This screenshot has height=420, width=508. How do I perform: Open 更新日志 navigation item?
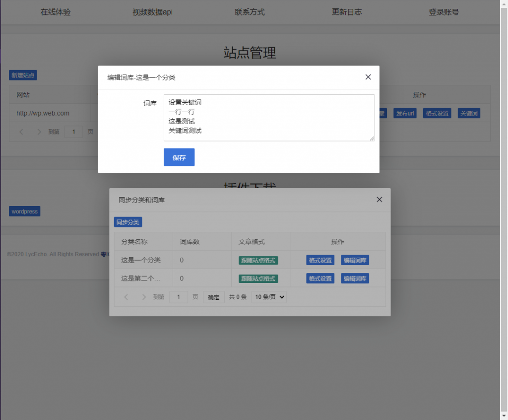click(x=347, y=12)
